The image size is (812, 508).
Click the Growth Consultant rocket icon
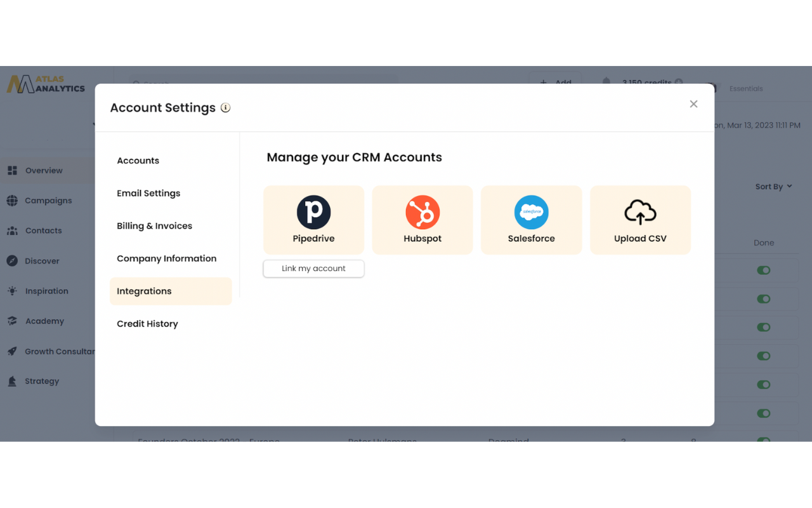[12, 351]
